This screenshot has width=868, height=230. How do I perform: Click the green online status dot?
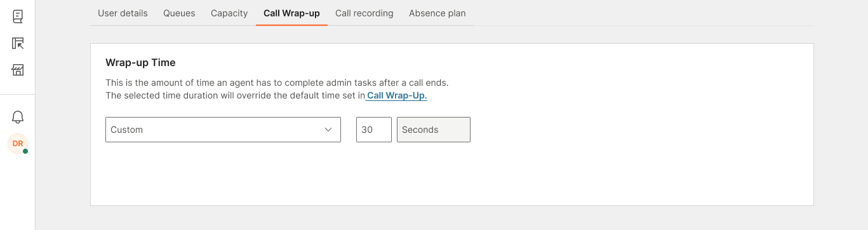(x=25, y=151)
